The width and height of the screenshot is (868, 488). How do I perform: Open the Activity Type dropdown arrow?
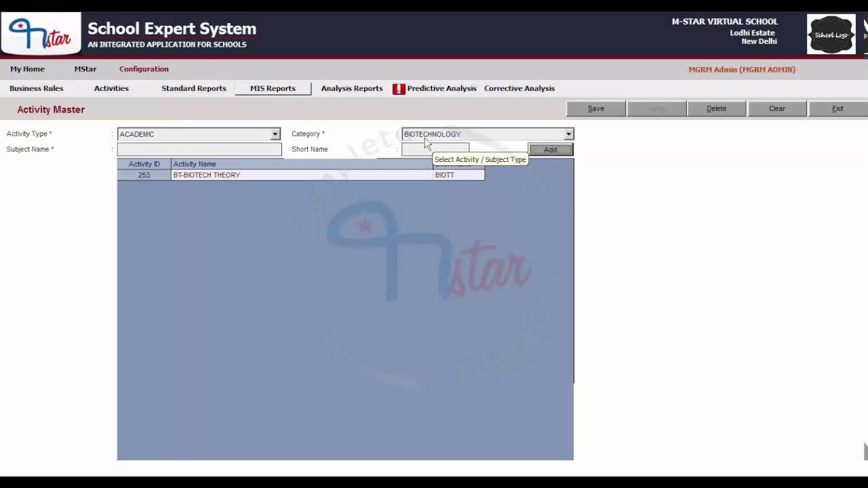click(x=275, y=134)
